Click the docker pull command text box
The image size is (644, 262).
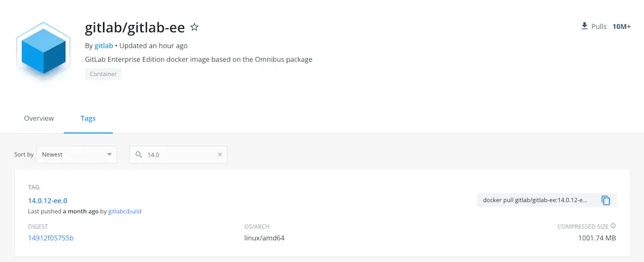click(x=535, y=200)
